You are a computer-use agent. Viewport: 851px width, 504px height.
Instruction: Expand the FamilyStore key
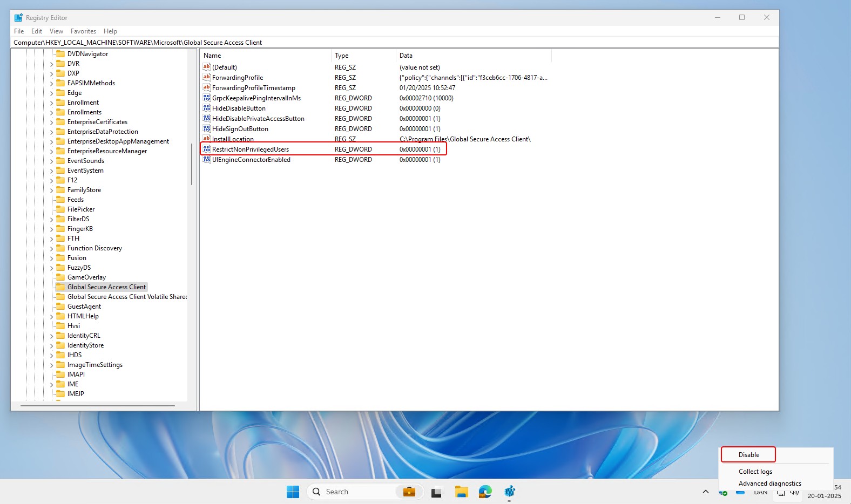coord(52,190)
